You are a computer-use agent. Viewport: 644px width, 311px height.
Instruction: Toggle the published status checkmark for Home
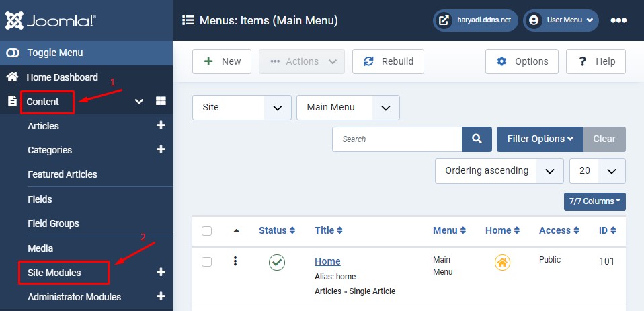277,263
